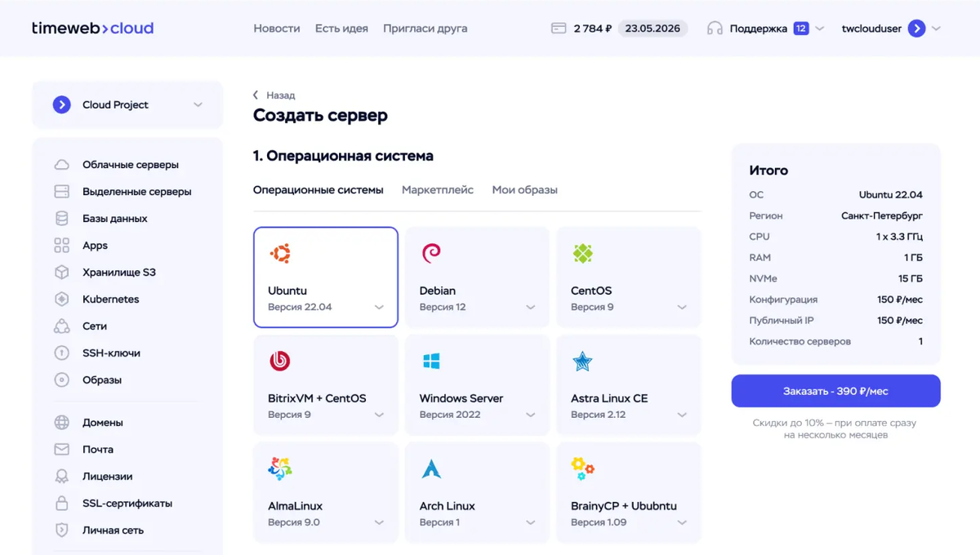Click the Ubuntu 22.04 summary value
Image resolution: width=980 pixels, height=555 pixels.
891,195
